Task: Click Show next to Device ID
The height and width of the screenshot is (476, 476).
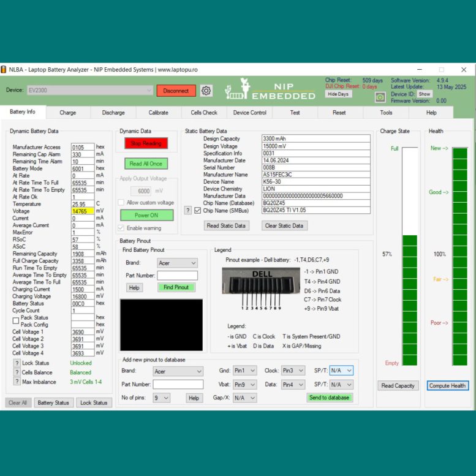Action: click(425, 94)
